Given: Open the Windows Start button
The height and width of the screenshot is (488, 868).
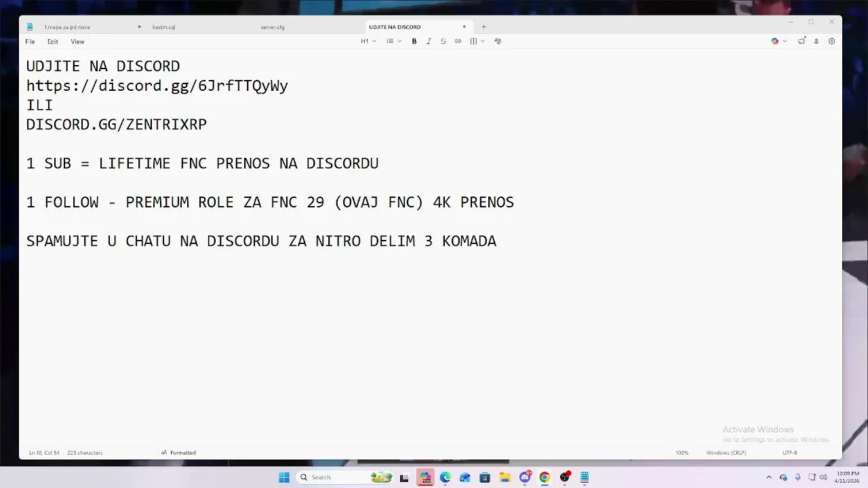Looking at the screenshot, I should (284, 477).
